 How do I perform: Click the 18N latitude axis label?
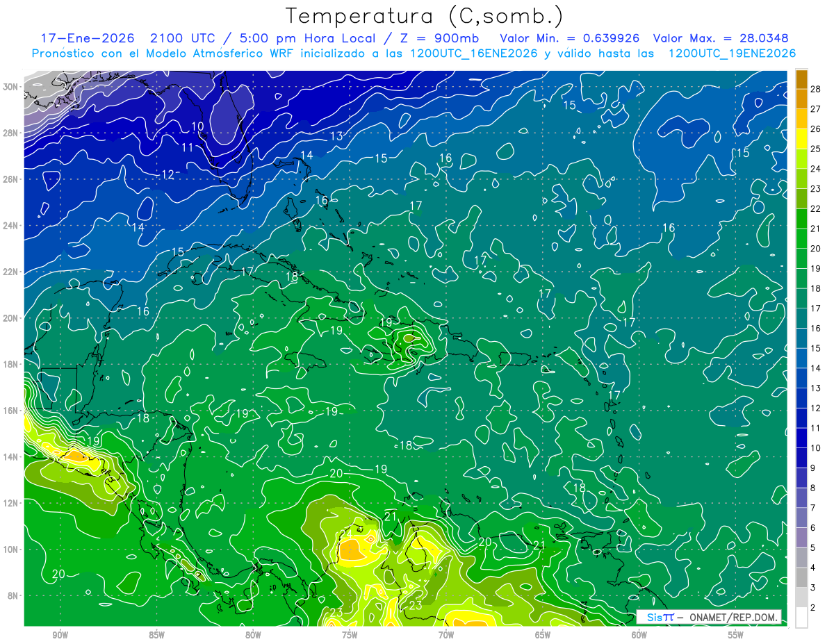[12, 364]
